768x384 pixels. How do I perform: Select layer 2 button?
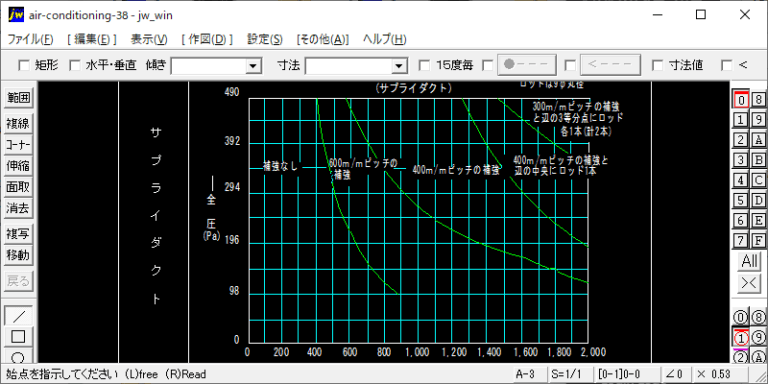tap(741, 140)
